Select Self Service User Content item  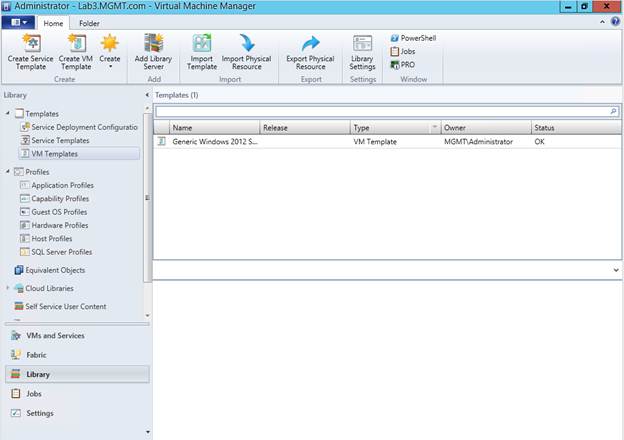[x=60, y=306]
